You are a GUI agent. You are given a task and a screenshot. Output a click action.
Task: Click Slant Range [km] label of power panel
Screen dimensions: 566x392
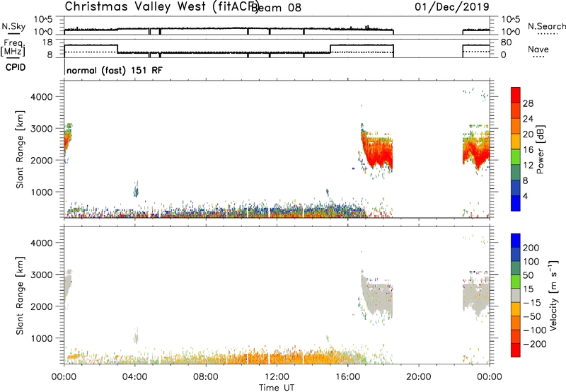click(20, 149)
